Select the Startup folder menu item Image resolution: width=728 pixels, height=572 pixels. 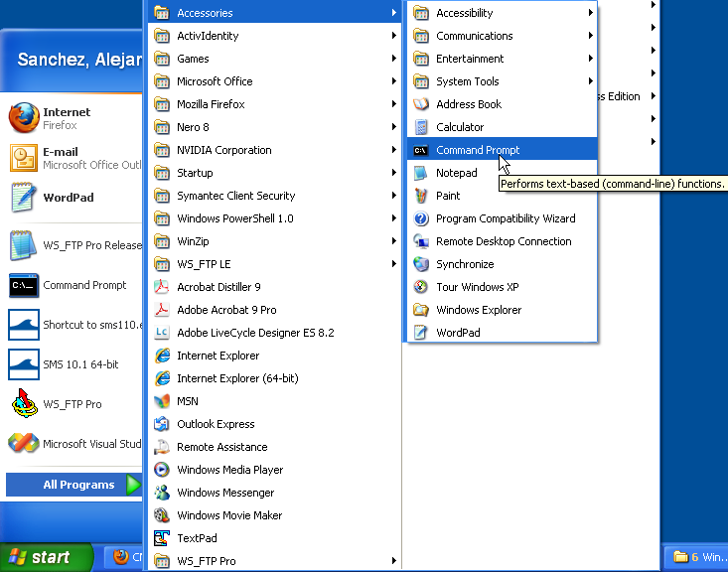(x=275, y=173)
